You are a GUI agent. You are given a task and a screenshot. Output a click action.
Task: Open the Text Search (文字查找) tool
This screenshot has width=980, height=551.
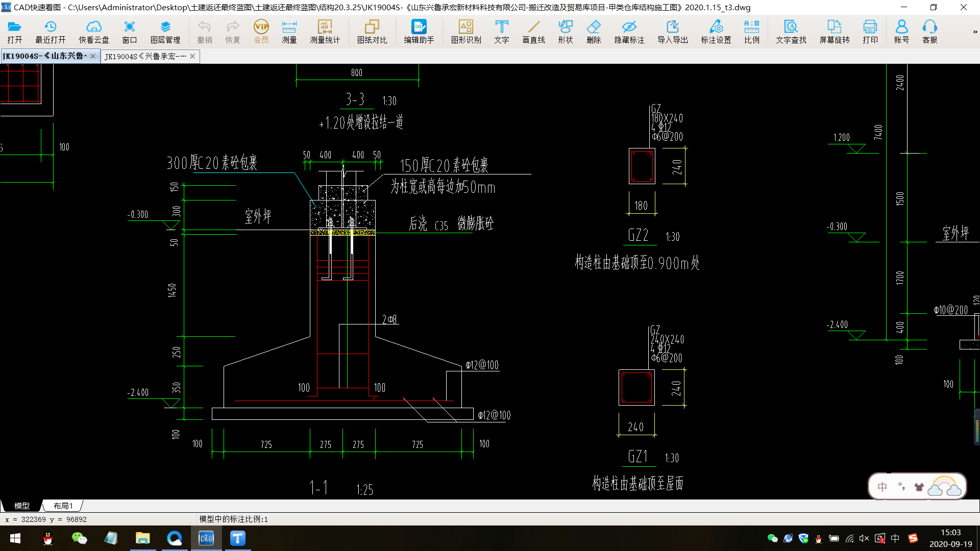point(791,32)
